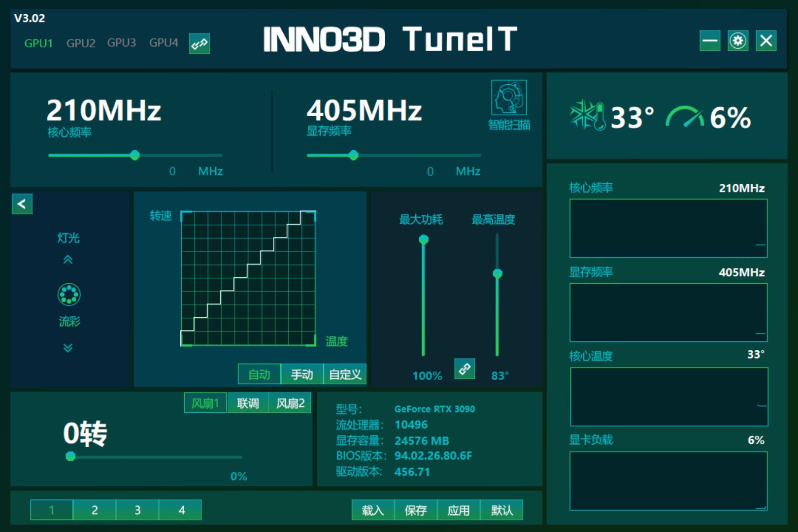Image resolution: width=798 pixels, height=532 pixels.
Task: Click 最大功耗 power limit slider handle
Action: click(424, 240)
